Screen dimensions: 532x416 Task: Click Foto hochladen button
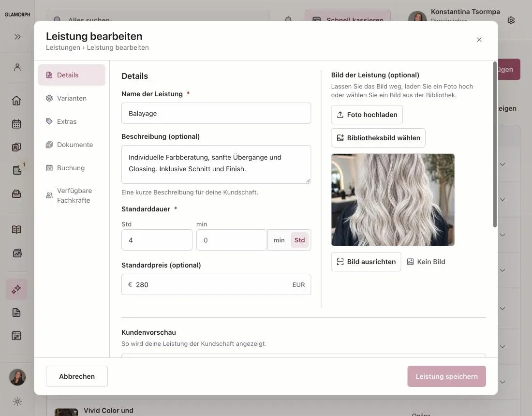point(367,115)
